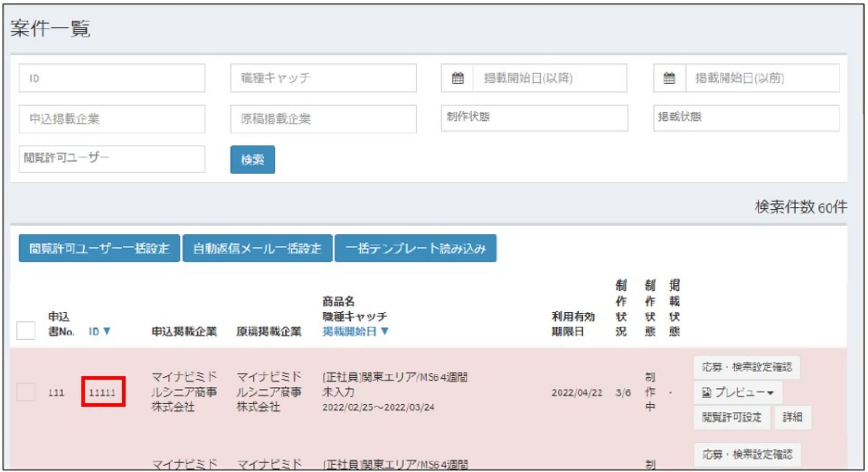This screenshot has width=868, height=472.
Task: Open 応募・検索設定確認 for first row
Action: point(747,367)
